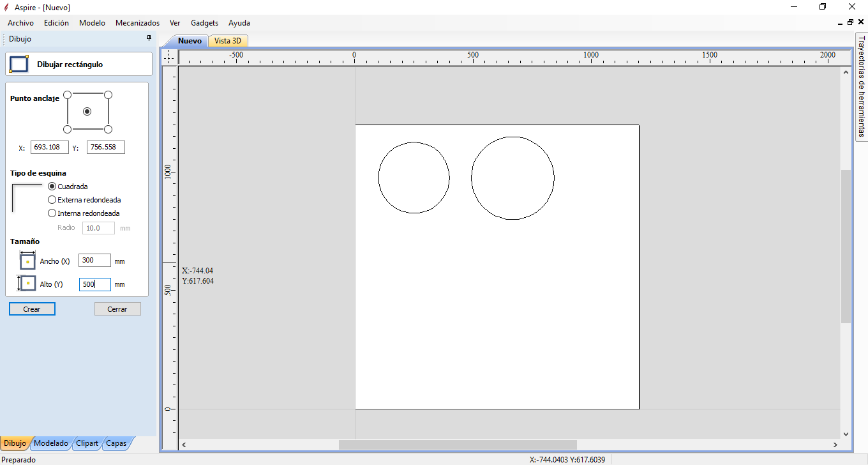The height and width of the screenshot is (465, 868).
Task: Open the Ver menu
Action: coord(175,22)
